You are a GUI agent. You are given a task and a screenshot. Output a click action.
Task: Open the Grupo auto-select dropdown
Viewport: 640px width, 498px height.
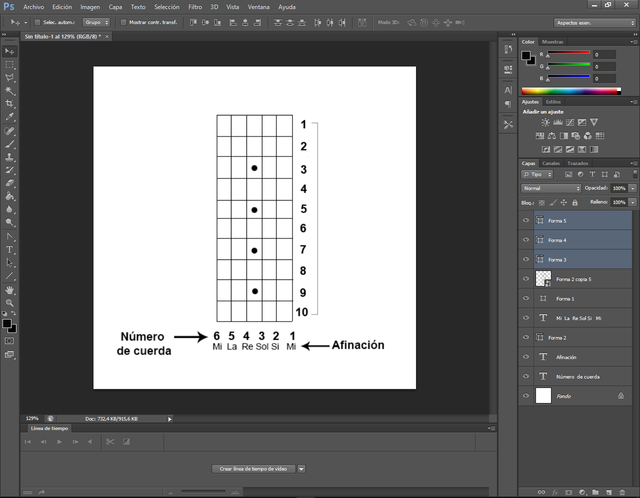(x=96, y=22)
